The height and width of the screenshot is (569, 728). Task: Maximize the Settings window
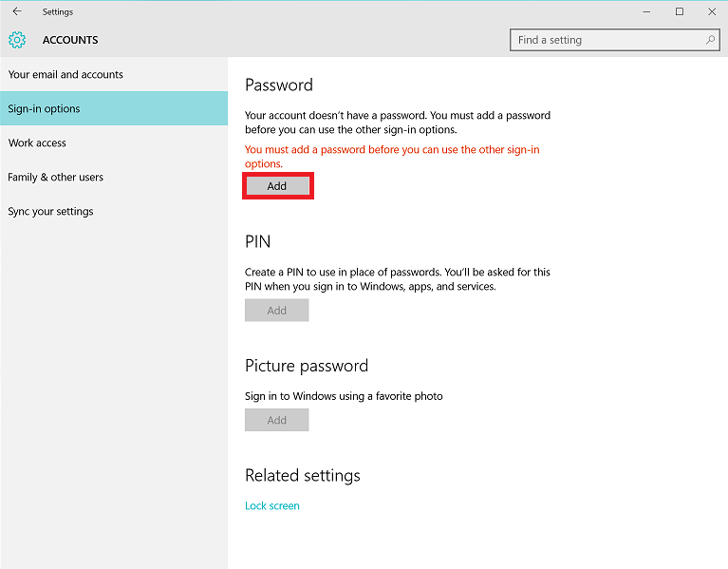(680, 11)
